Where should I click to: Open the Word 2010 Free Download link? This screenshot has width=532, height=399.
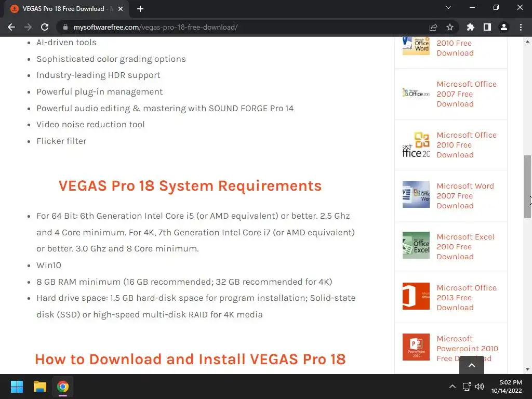(x=455, y=48)
